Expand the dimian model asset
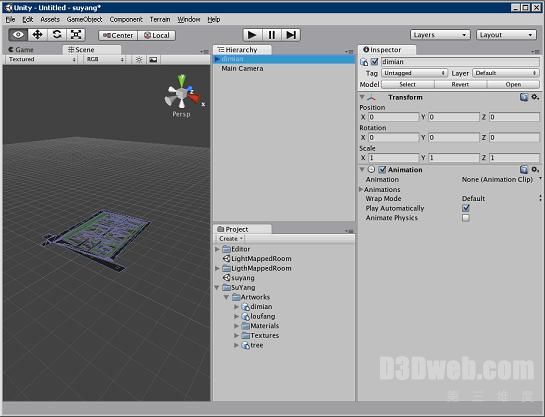 click(236, 307)
